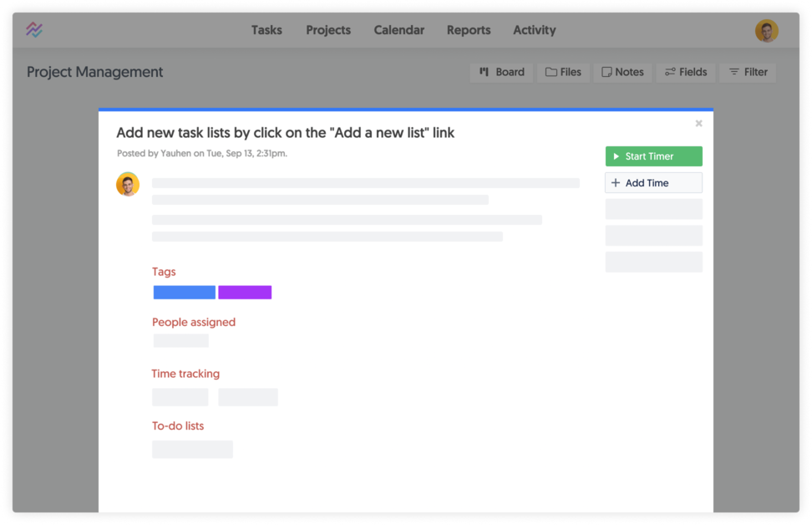Switch to the Calendar view
The height and width of the screenshot is (525, 812).
398,30
